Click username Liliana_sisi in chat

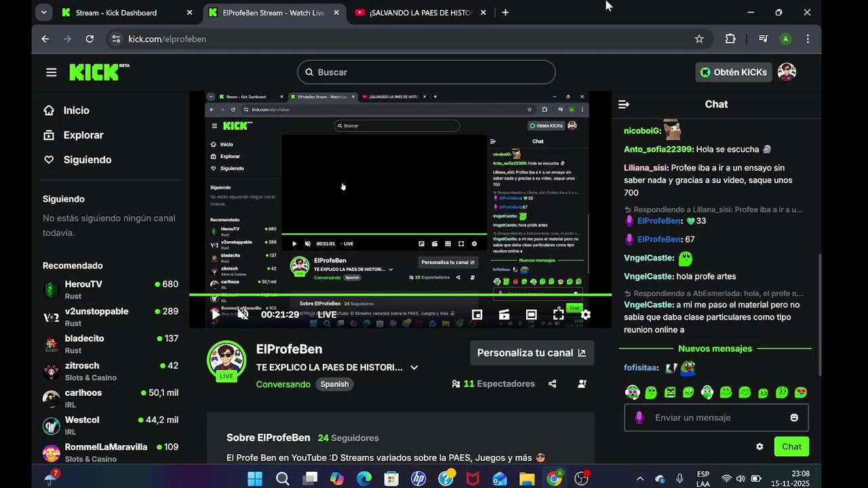(646, 167)
